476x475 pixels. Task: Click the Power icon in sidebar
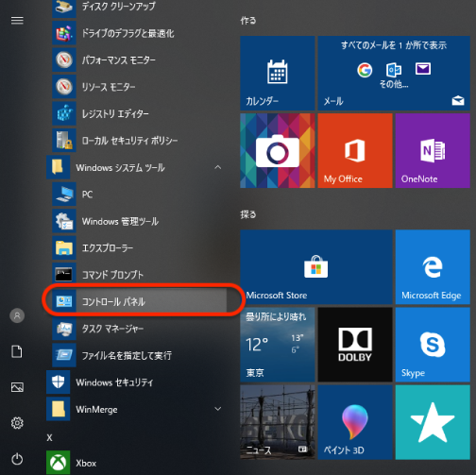pyautogui.click(x=17, y=459)
